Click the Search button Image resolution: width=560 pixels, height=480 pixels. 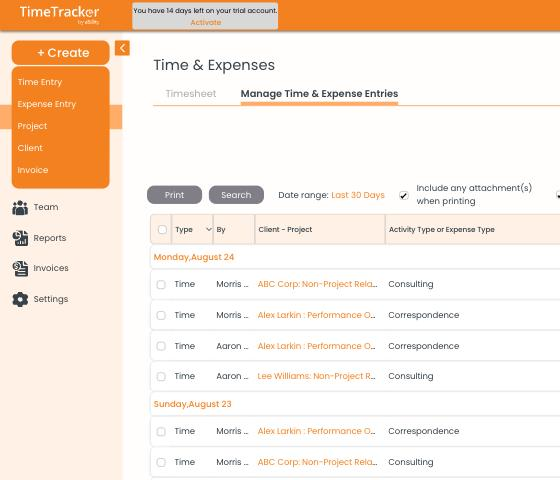(x=236, y=195)
